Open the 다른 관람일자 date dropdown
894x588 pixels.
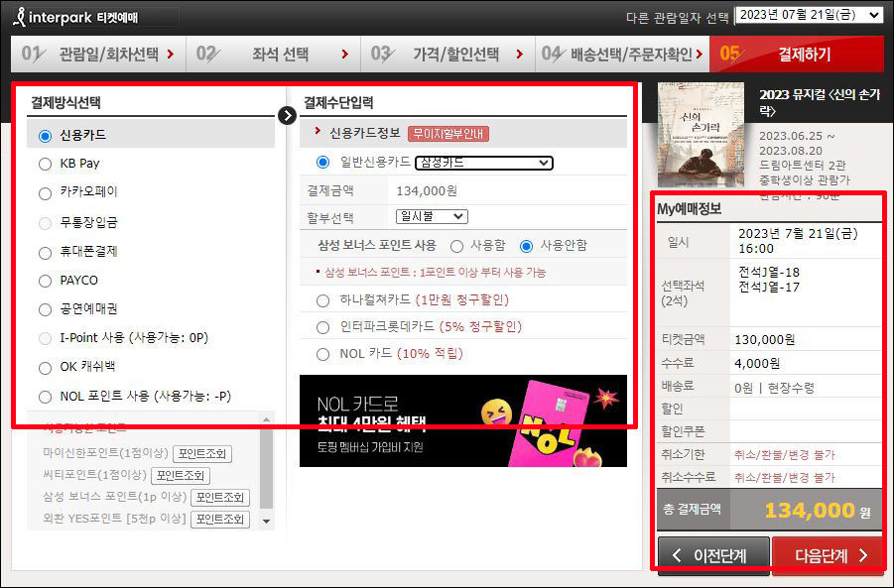click(x=810, y=16)
